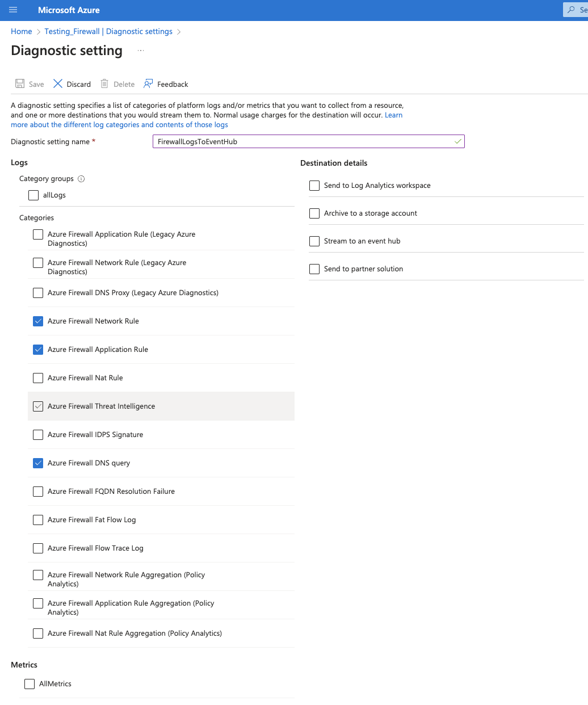The height and width of the screenshot is (705, 588).
Task: Open Feedback via the person icon
Action: point(148,84)
